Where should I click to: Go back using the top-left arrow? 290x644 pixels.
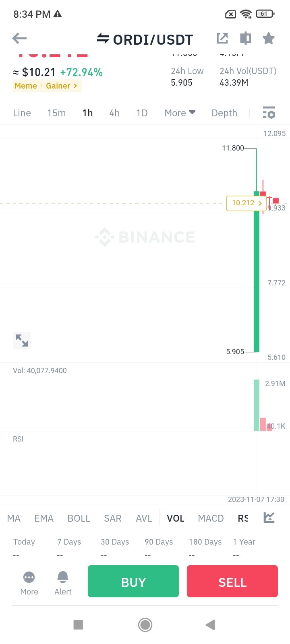click(19, 39)
